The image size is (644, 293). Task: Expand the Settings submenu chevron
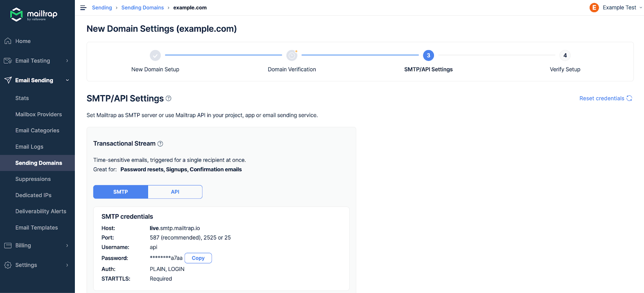tap(67, 265)
